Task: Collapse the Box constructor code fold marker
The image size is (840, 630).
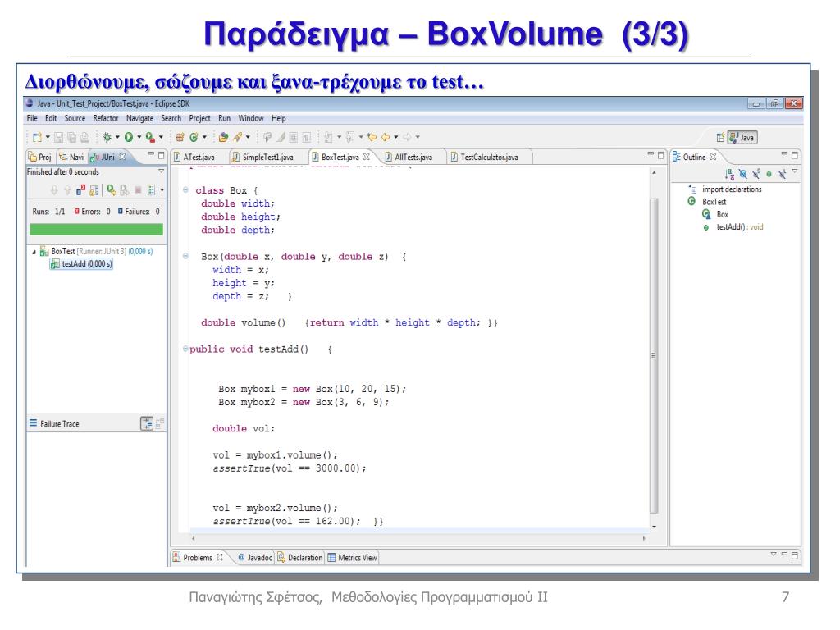Action: click(x=185, y=256)
